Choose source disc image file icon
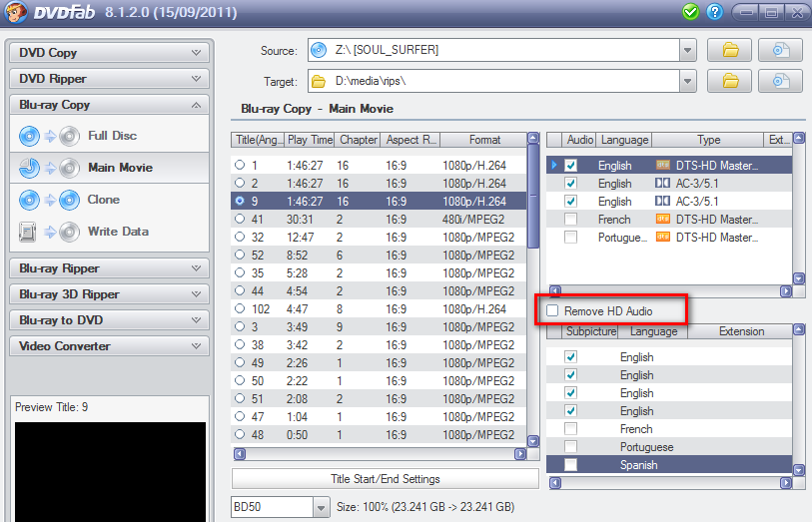Viewport: 812px width, 522px height. pyautogui.click(x=780, y=50)
